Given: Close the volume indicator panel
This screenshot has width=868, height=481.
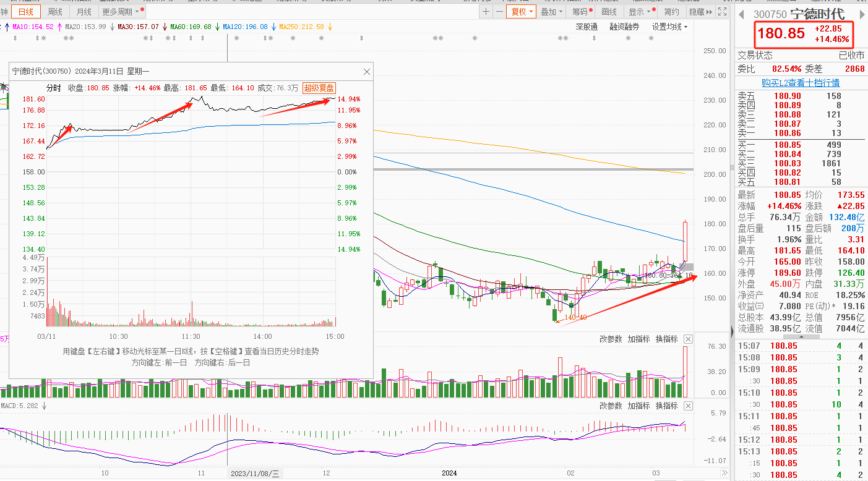Looking at the screenshot, I should [688, 339].
